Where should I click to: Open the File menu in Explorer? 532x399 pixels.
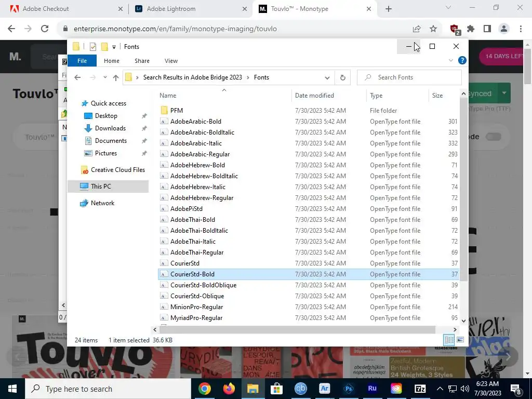[82, 61]
